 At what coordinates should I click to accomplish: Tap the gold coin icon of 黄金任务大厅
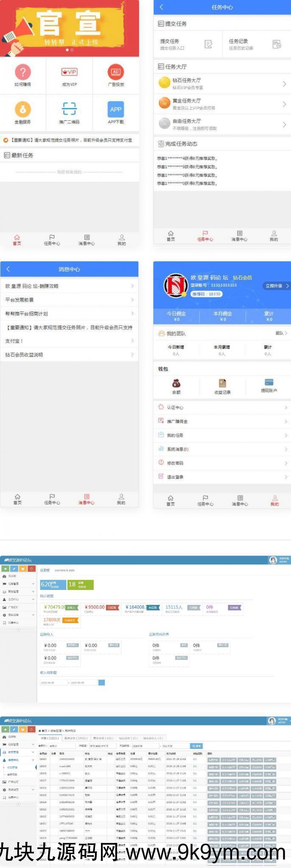164,103
